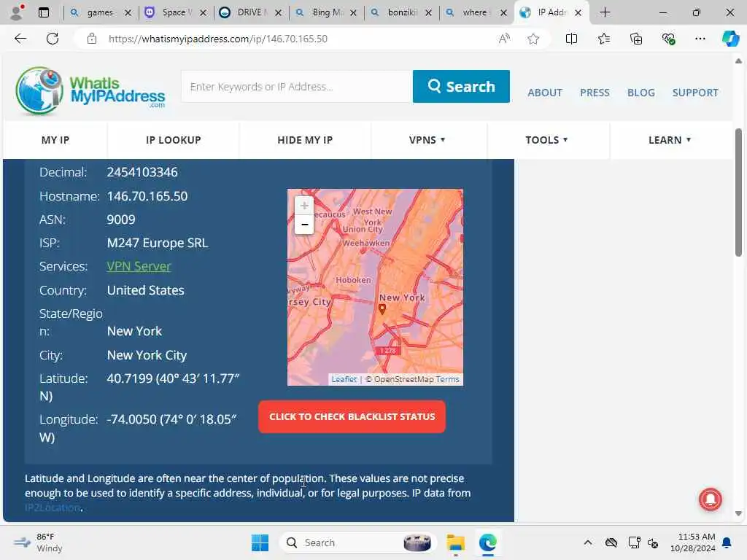Open the network display tray icon

point(634,542)
